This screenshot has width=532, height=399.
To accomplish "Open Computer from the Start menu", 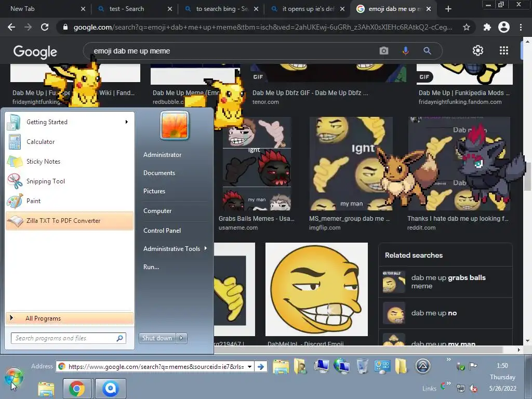I will click(157, 211).
